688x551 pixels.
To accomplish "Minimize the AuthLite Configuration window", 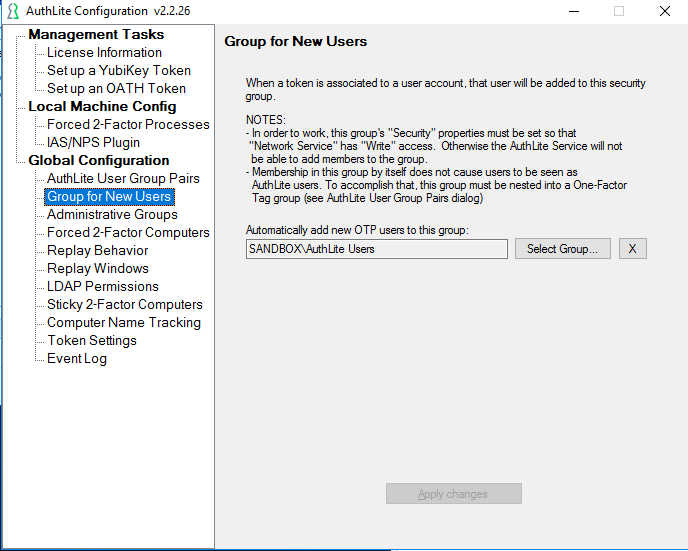I will (x=574, y=11).
